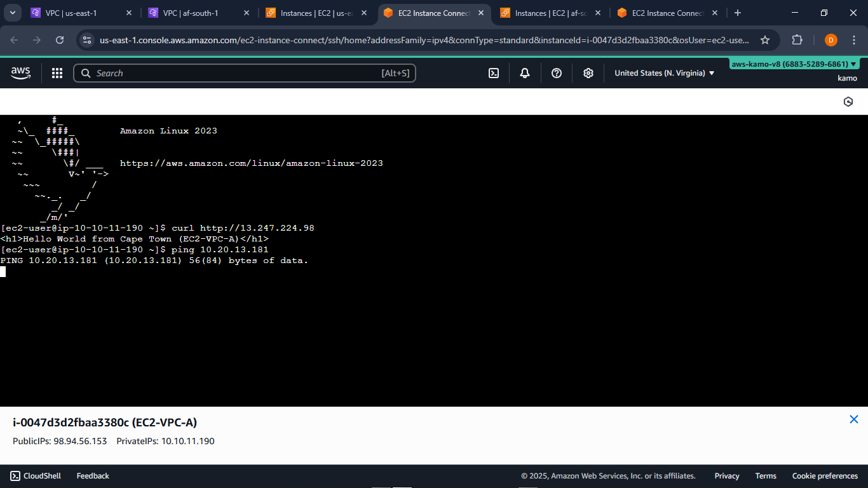Launch CloudShell from the top navigation bar
868x488 pixels.
(x=494, y=72)
